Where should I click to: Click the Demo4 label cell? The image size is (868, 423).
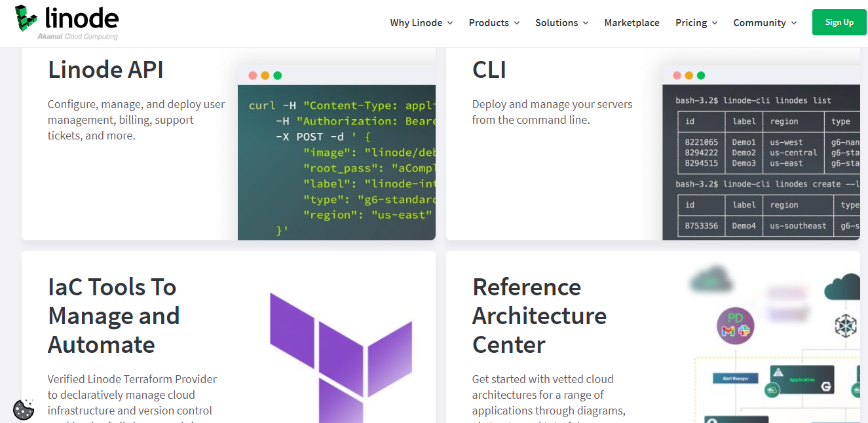(744, 226)
